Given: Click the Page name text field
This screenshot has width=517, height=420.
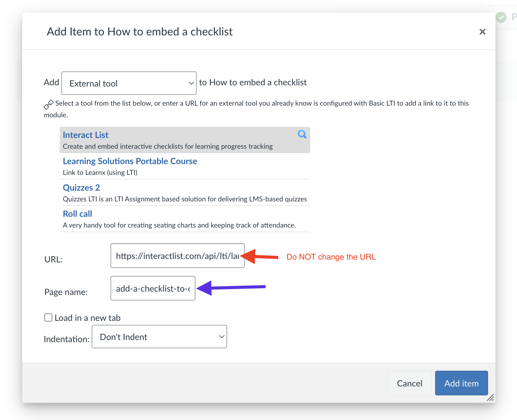Looking at the screenshot, I should [x=153, y=288].
